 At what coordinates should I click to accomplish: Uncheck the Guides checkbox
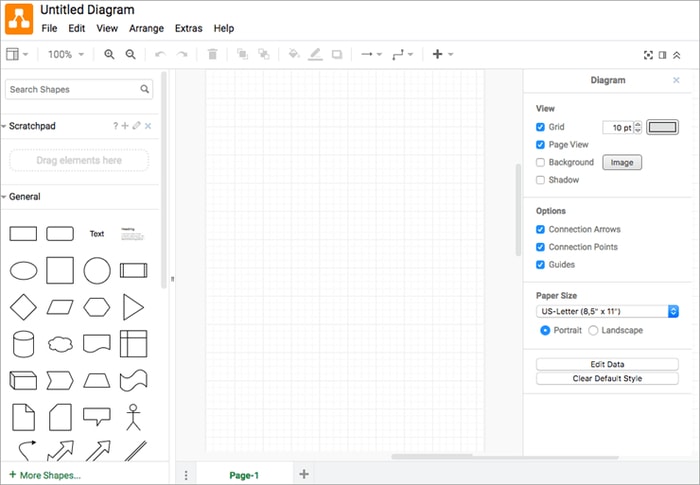click(540, 264)
